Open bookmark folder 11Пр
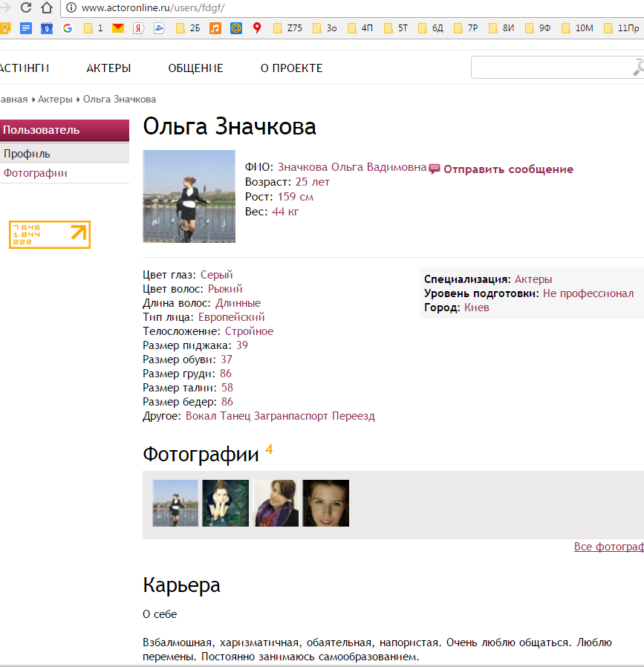The image size is (644, 667). (x=622, y=28)
